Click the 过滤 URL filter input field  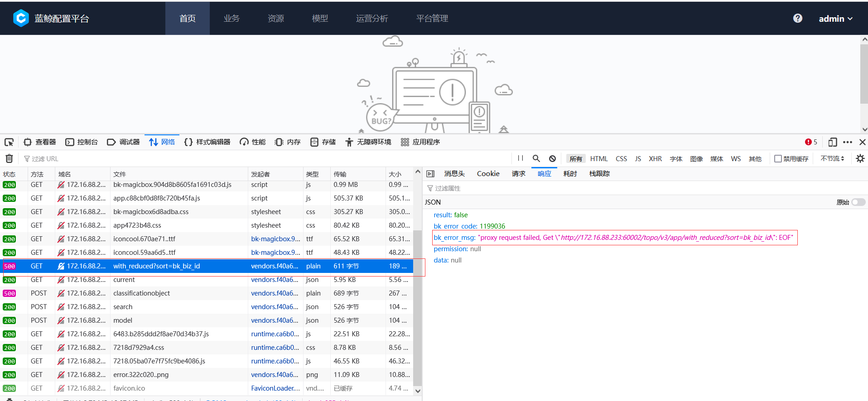pos(267,159)
